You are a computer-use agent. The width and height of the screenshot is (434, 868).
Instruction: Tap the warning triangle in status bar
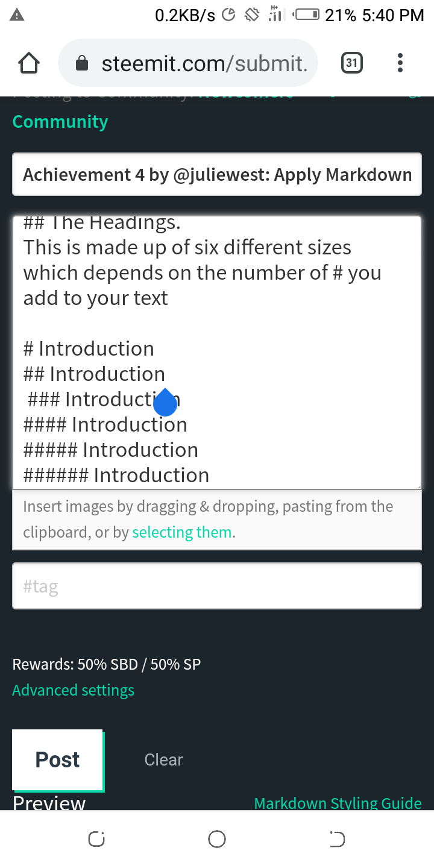pyautogui.click(x=17, y=16)
